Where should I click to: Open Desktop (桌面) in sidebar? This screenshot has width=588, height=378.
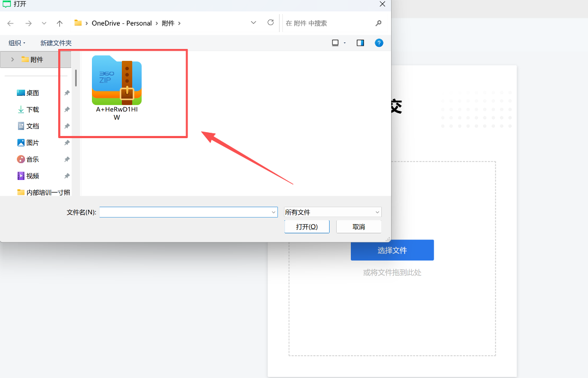point(33,93)
